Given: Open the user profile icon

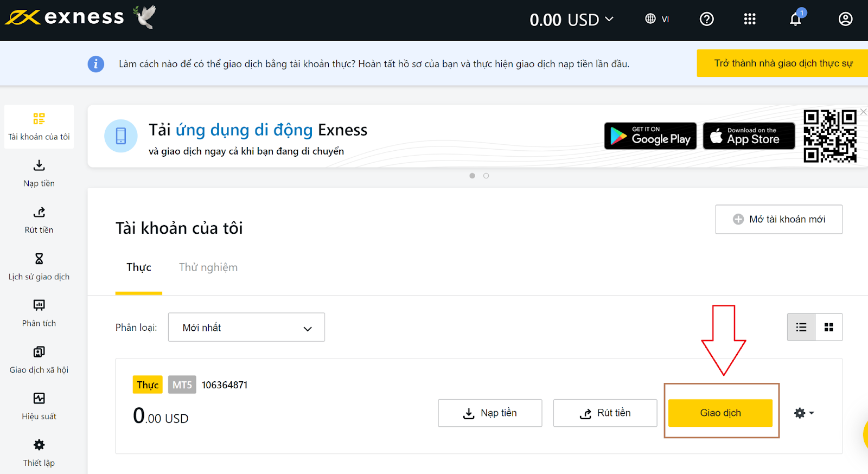Looking at the screenshot, I should [845, 20].
